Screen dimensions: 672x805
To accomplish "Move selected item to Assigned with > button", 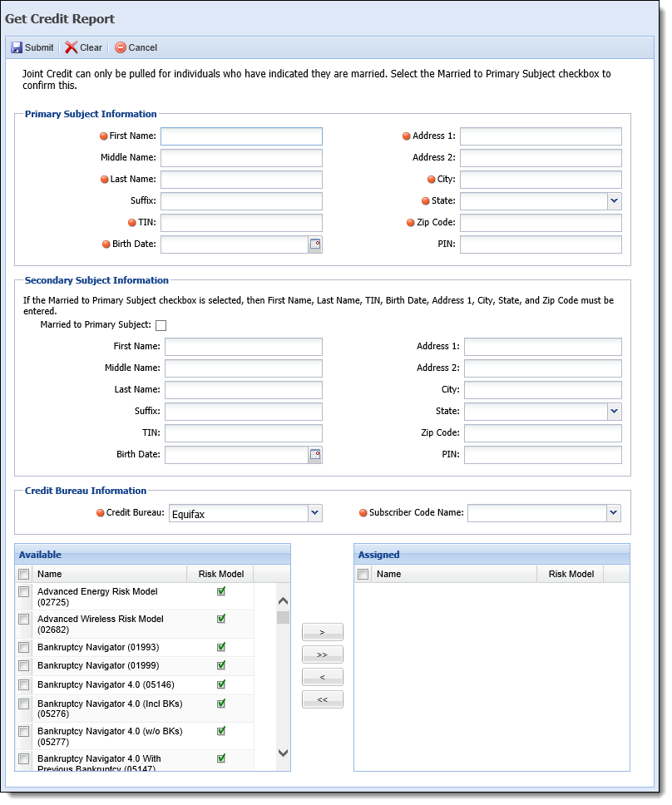I will pos(323,633).
